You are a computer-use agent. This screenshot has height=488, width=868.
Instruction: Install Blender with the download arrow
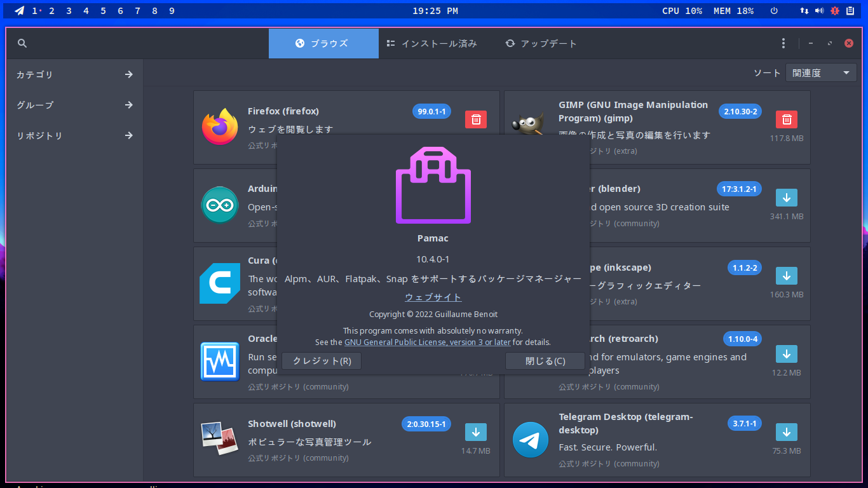(787, 198)
